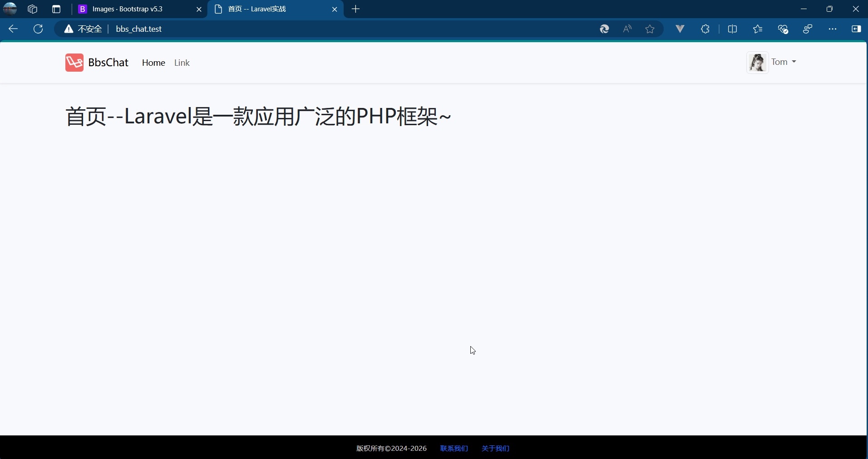Click the 关于我们 footer link

coord(494,449)
